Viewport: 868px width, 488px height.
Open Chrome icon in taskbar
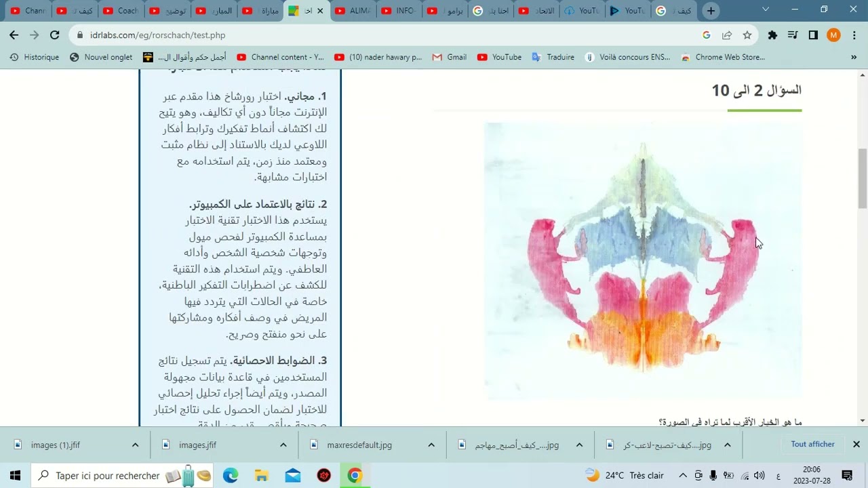(355, 475)
